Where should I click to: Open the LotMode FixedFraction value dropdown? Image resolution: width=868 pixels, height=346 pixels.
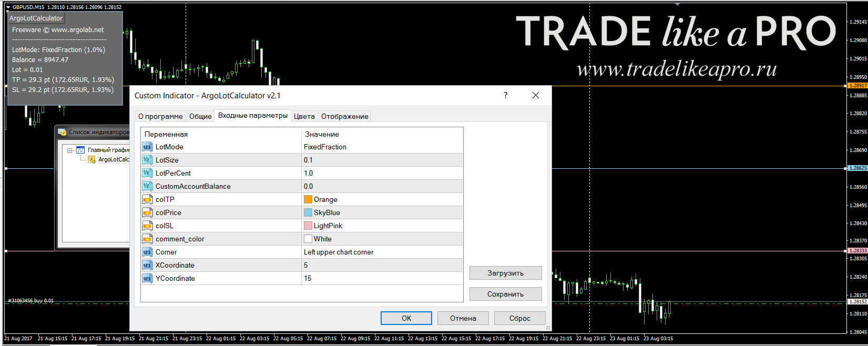[382, 147]
